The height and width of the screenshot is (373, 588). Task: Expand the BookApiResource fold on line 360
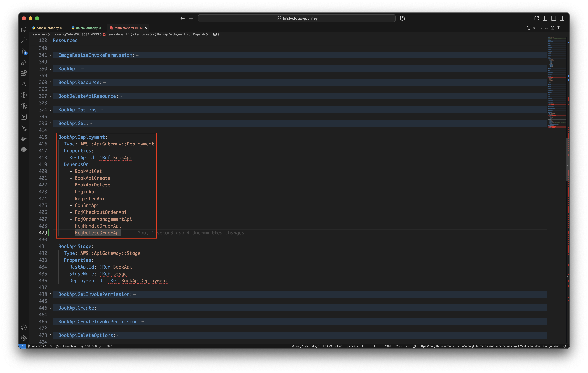pyautogui.click(x=51, y=83)
